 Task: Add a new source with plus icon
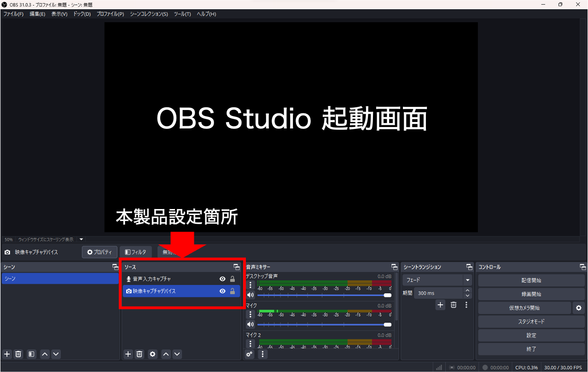click(x=128, y=354)
